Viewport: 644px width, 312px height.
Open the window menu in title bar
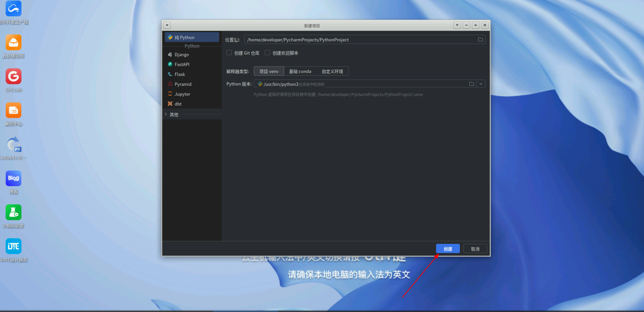point(167,25)
